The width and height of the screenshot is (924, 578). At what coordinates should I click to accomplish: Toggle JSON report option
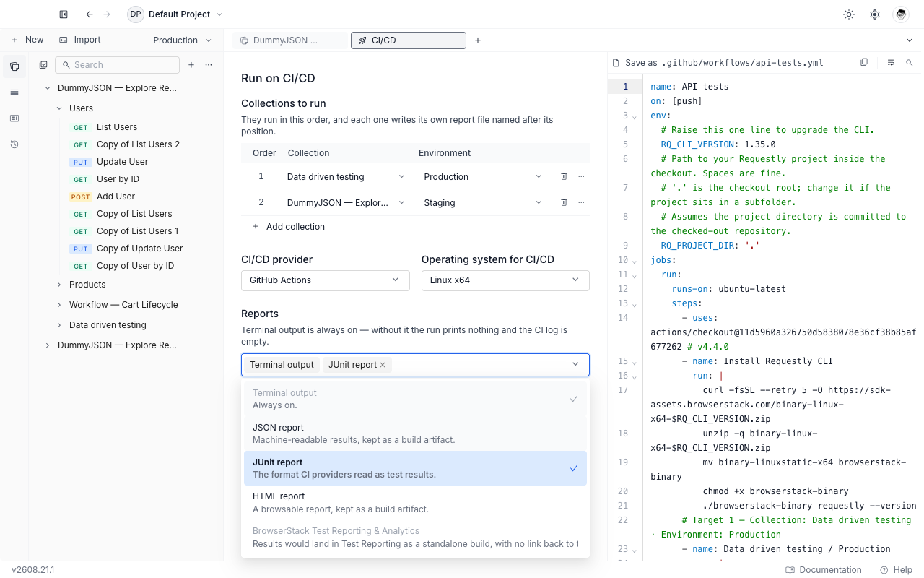point(415,433)
